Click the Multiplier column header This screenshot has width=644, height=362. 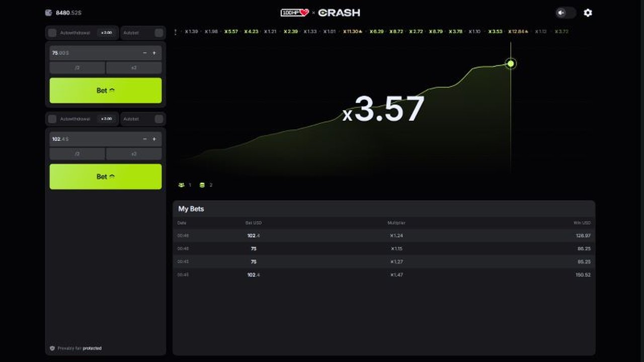pyautogui.click(x=396, y=223)
